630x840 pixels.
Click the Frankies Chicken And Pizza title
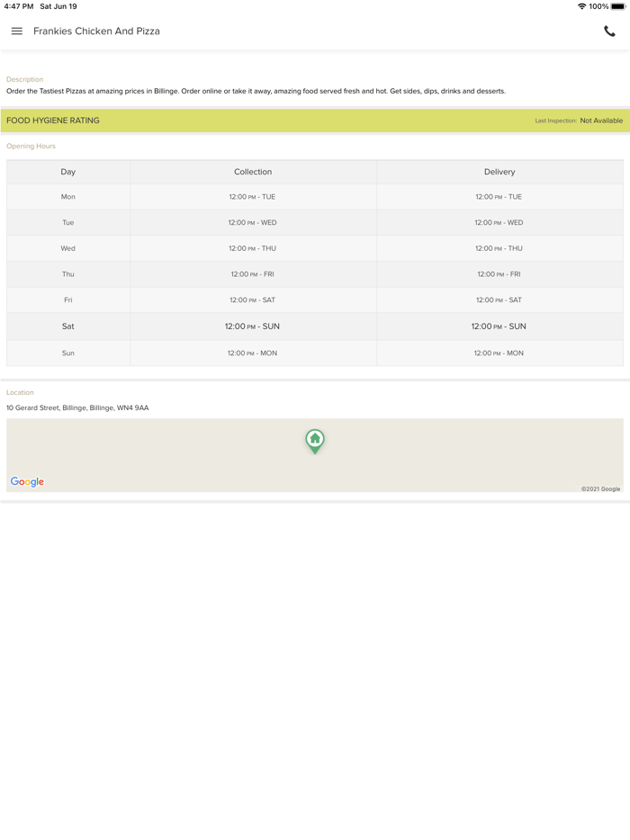click(96, 31)
